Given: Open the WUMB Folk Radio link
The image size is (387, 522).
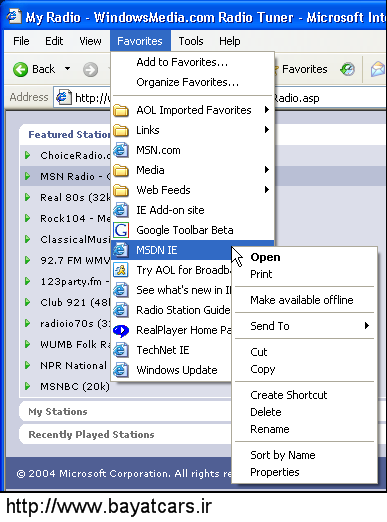Looking at the screenshot, I should (x=75, y=344).
